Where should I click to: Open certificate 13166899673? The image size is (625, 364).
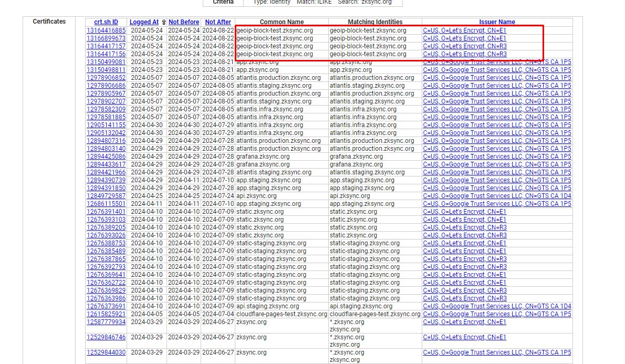point(106,38)
